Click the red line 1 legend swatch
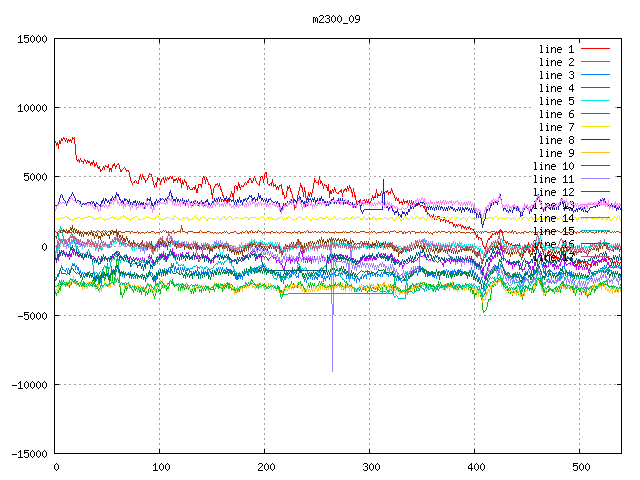 595,49
